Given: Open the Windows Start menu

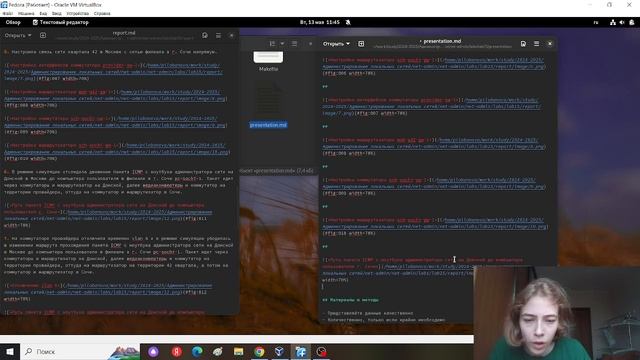Looking at the screenshot, I should click(10, 351).
